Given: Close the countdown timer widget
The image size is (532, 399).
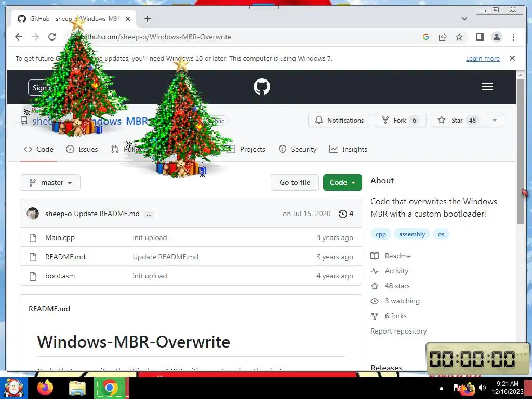Looking at the screenshot, I should pos(526,347).
